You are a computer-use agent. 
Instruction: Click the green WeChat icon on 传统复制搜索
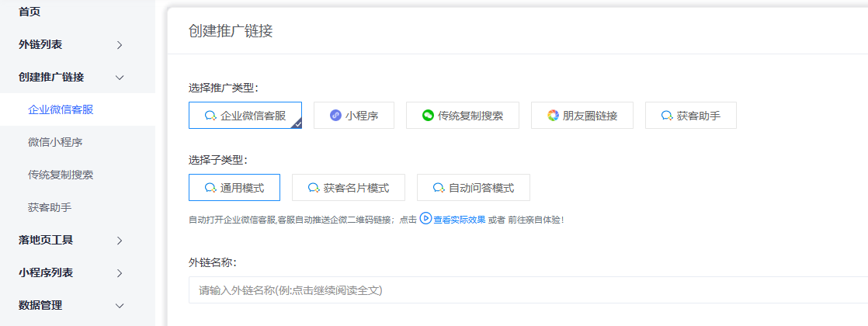(428, 115)
